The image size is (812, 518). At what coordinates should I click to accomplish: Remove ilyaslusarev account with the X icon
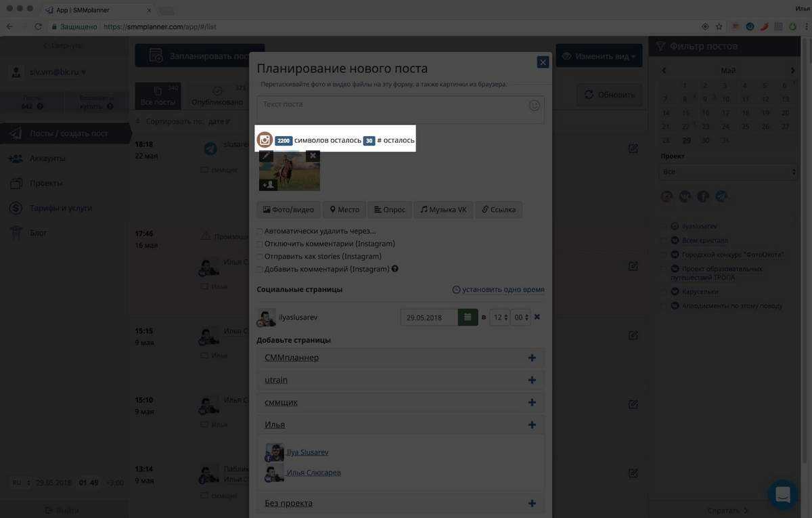point(537,317)
